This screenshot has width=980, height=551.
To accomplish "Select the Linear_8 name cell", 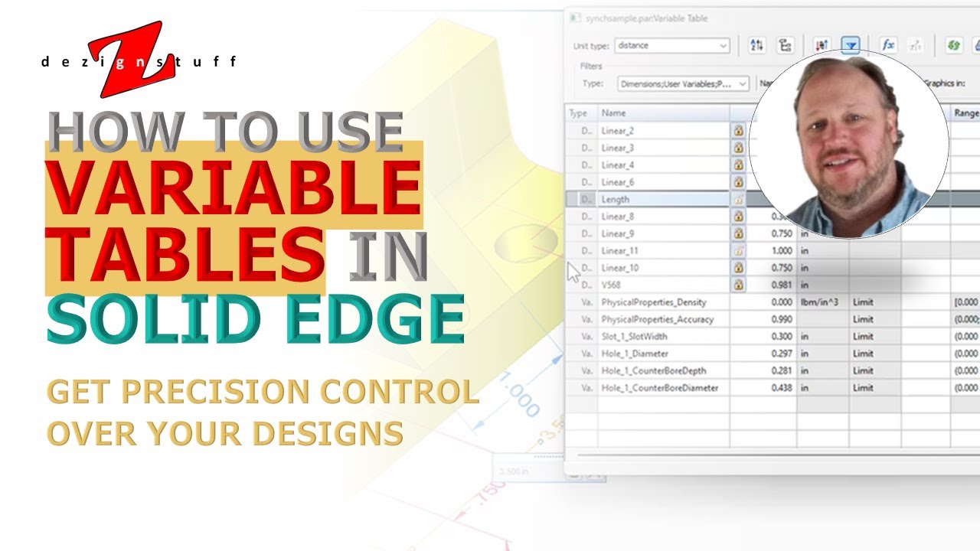I will pos(663,217).
